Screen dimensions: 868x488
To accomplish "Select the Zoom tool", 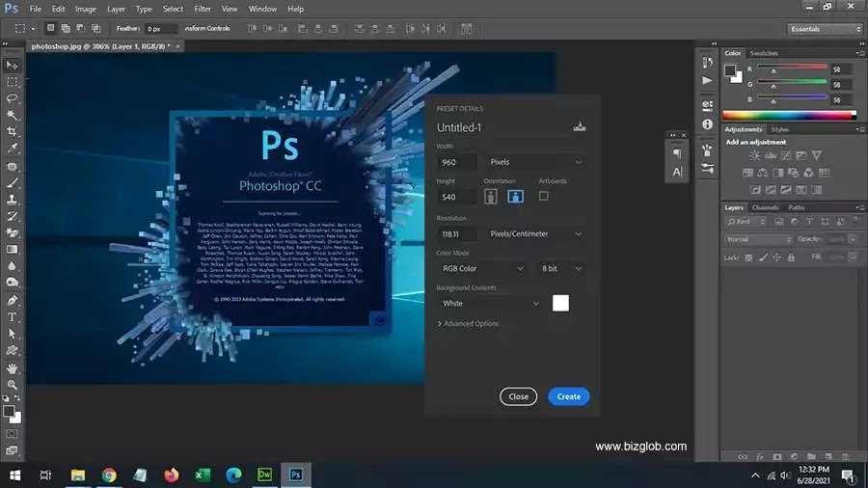I will pyautogui.click(x=12, y=385).
